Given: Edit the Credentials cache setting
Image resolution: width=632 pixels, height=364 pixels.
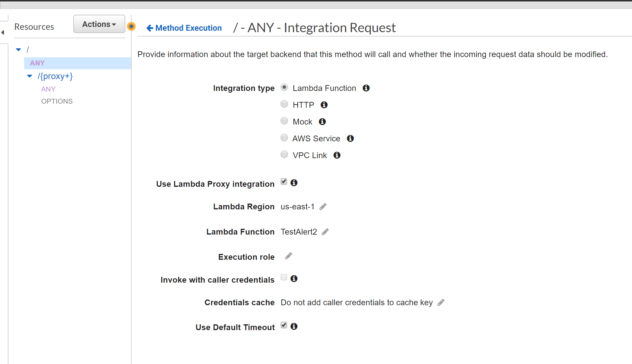Looking at the screenshot, I should (441, 302).
